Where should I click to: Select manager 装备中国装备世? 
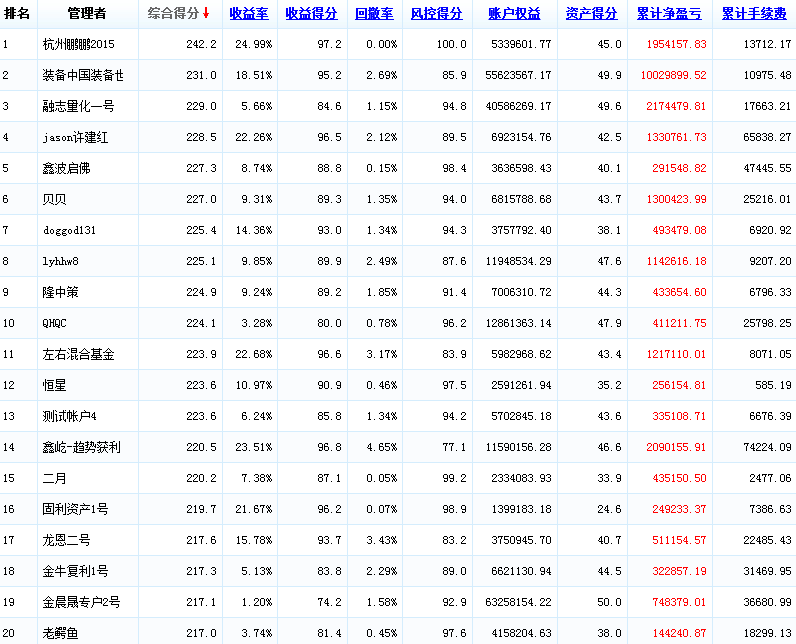pos(83,75)
